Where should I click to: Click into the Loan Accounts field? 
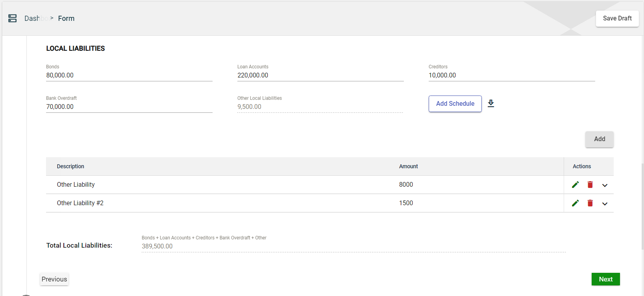320,75
